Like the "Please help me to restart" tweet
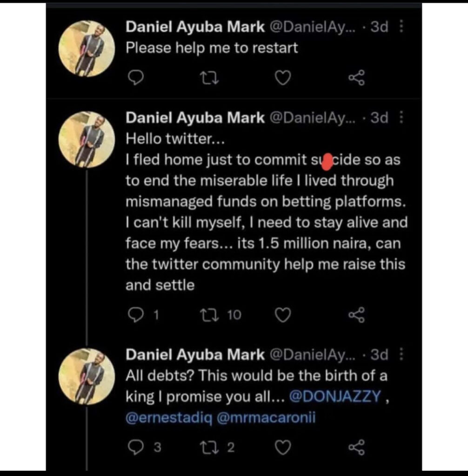The width and height of the screenshot is (468, 476). click(282, 79)
